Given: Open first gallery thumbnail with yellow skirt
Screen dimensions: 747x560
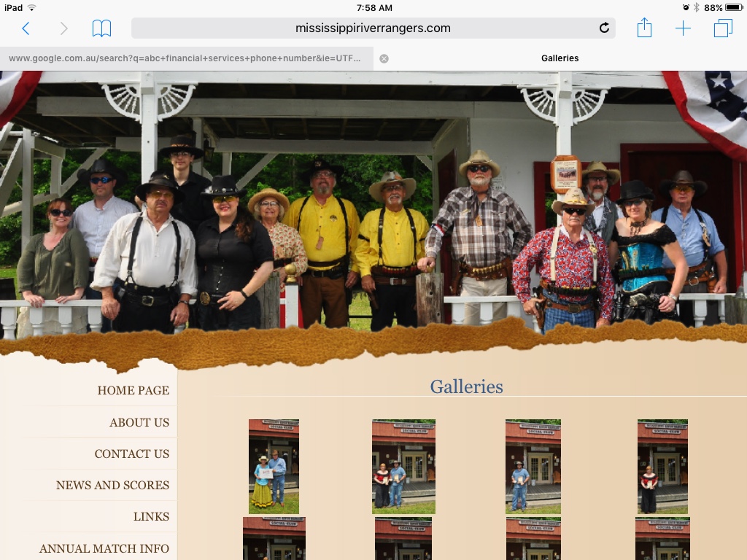Looking at the screenshot, I should 274,467.
